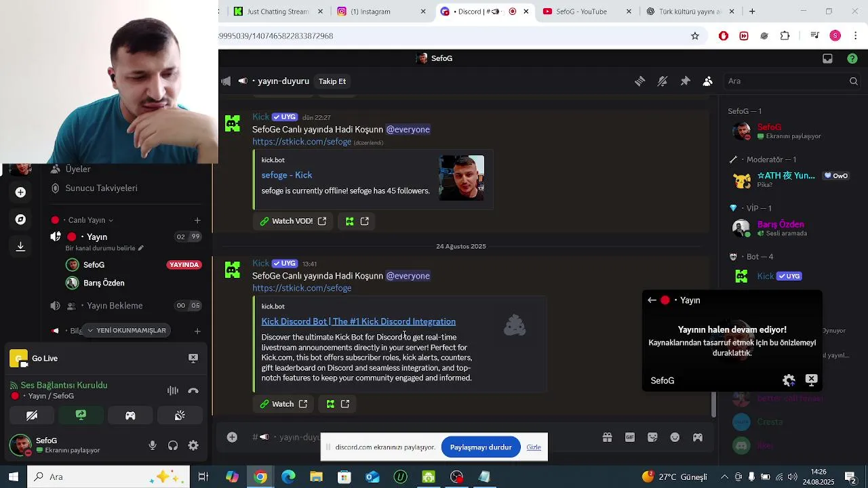Open the soundboard icon

[180, 415]
